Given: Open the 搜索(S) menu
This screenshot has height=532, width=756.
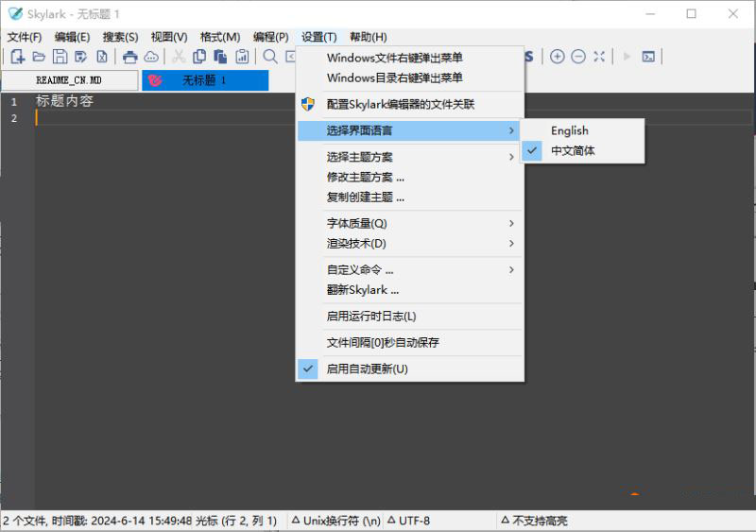Looking at the screenshot, I should point(121,37).
